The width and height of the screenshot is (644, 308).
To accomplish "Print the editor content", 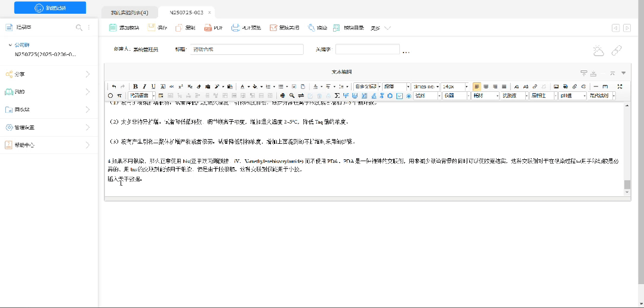I will [282, 96].
